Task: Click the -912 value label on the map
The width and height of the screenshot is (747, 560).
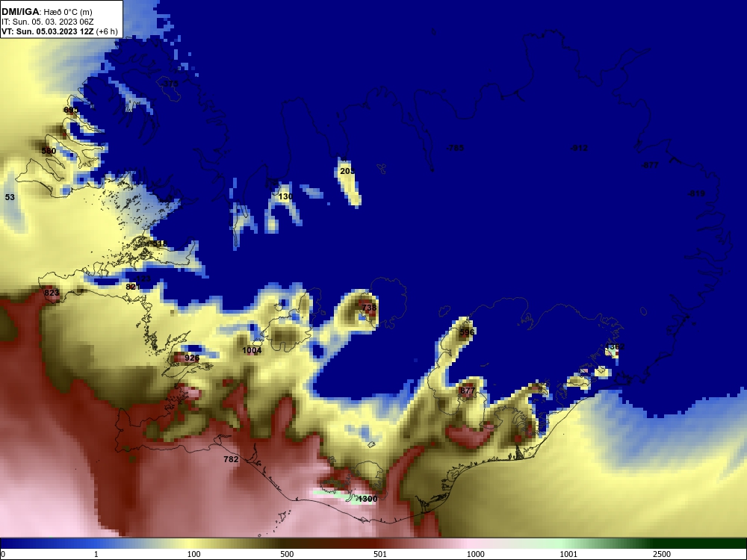Action: pos(579,148)
